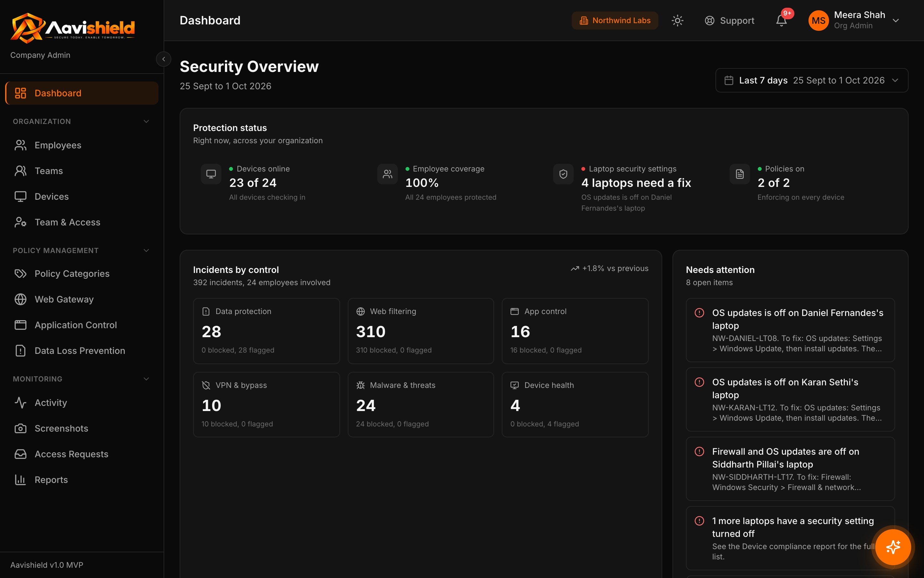Click '392 incidents, 24 employees involved' text
The image size is (924, 578).
point(262,283)
